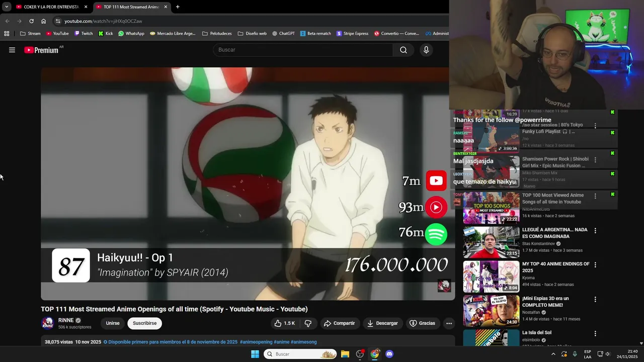Open the Beta rematch bookmark
Image resolution: width=644 pixels, height=362 pixels.
click(315, 34)
